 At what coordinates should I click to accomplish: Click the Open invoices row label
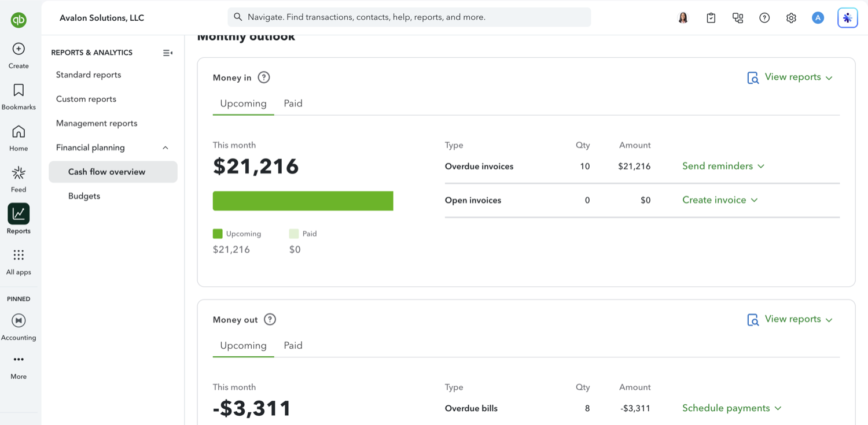473,201
